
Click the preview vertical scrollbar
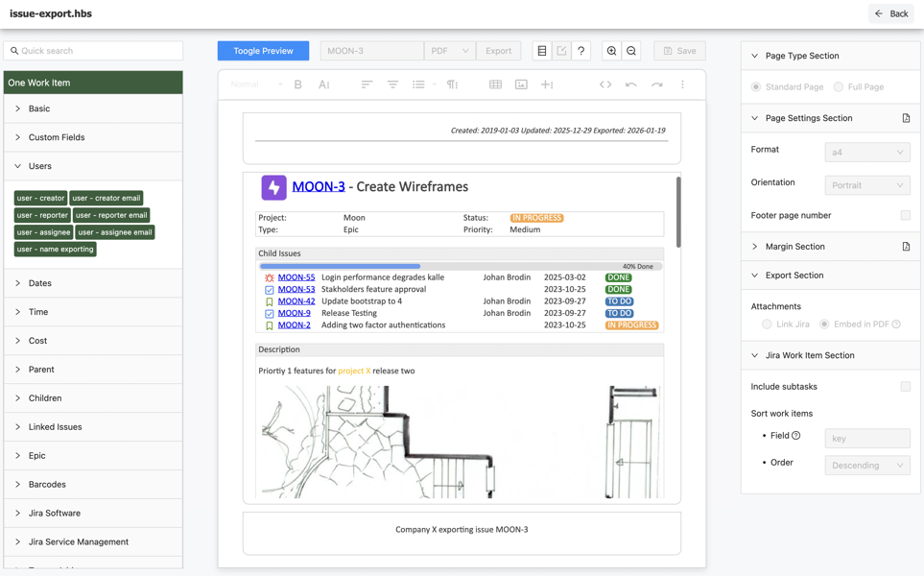678,212
